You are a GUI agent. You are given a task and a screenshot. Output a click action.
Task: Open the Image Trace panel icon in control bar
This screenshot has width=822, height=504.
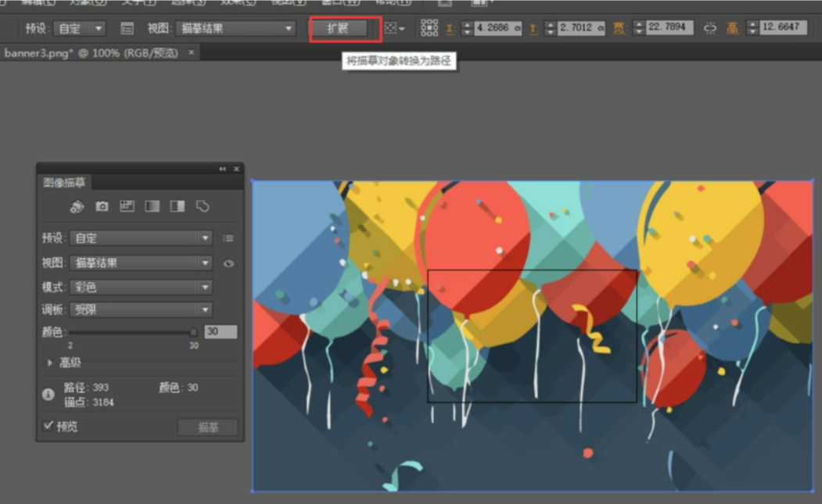127,28
